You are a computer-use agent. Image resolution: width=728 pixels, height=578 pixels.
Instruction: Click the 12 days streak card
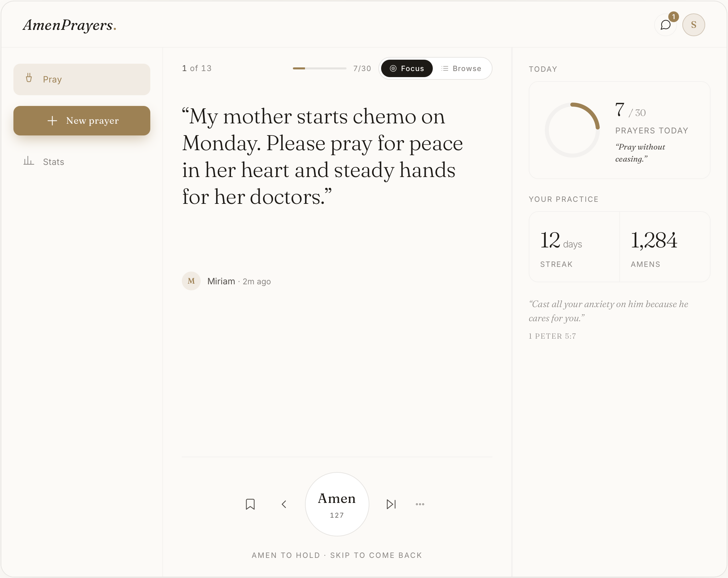[x=574, y=247]
